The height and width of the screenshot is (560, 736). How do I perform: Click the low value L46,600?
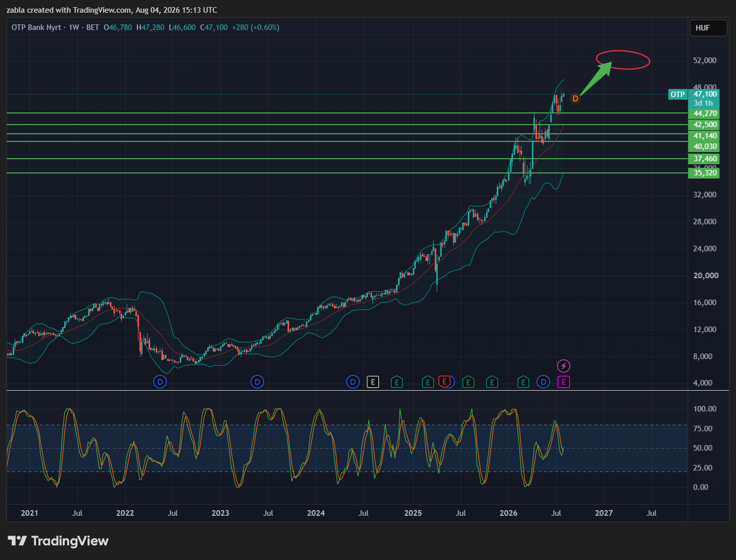(x=182, y=27)
